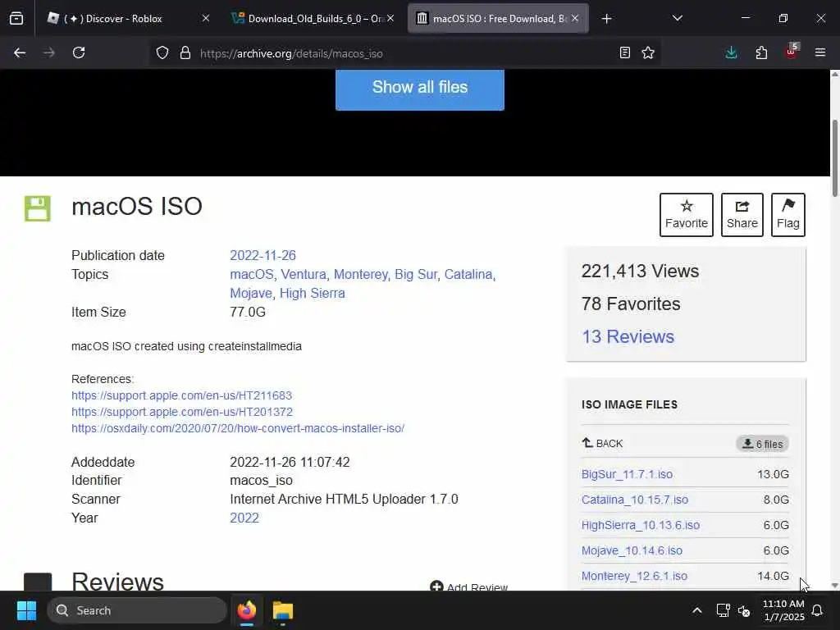
Task: Open tracking protection shield icon
Action: [x=162, y=52]
